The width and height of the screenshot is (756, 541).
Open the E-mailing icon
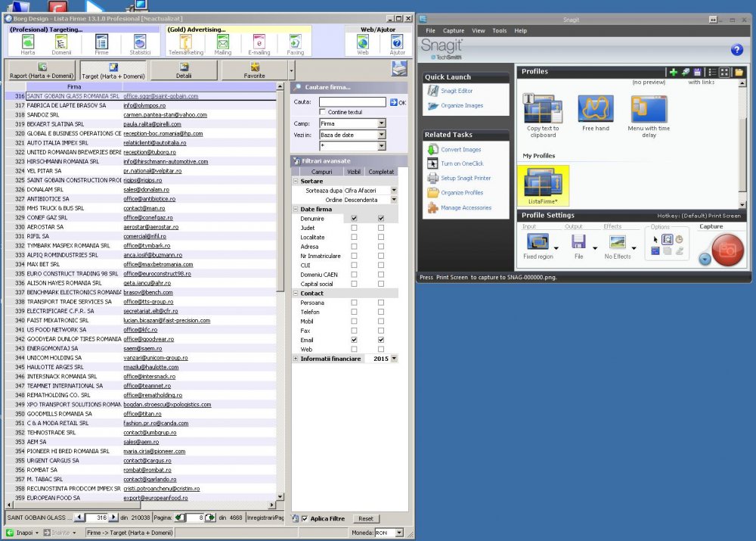(x=259, y=45)
